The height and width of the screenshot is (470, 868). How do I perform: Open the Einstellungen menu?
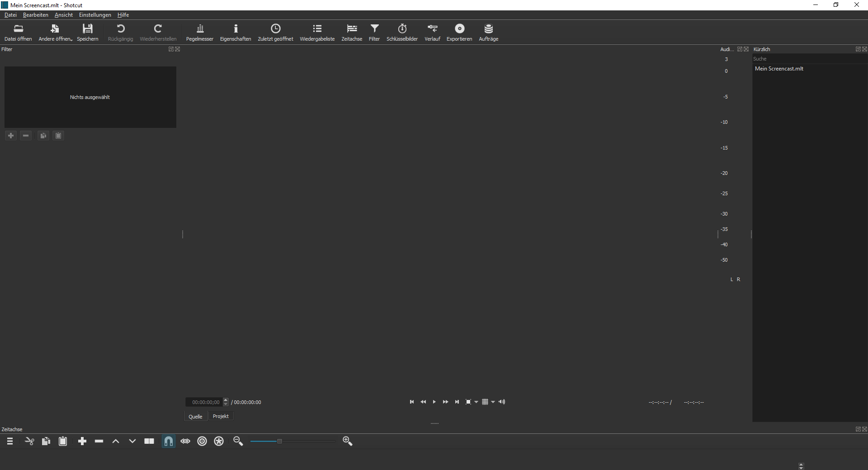pos(95,15)
